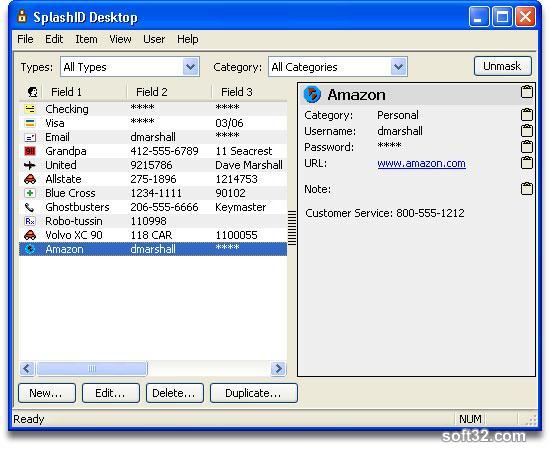Click the Unmask button
550x450 pixels.
tap(502, 66)
